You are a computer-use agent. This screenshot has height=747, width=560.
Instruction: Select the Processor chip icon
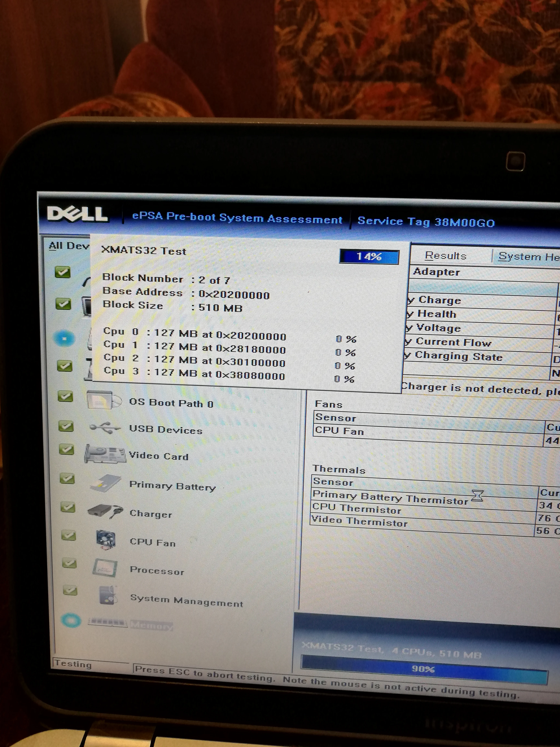(x=105, y=568)
